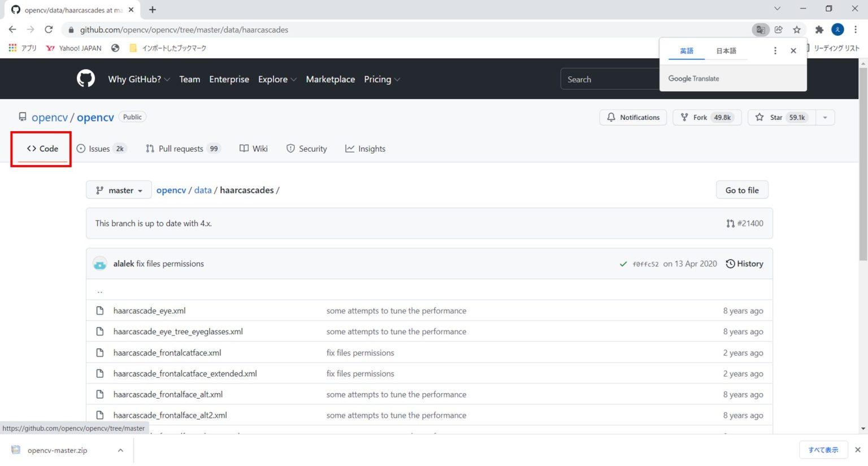This screenshot has height=466, width=868.
Task: Click the GitHub search field
Action: coord(609,80)
